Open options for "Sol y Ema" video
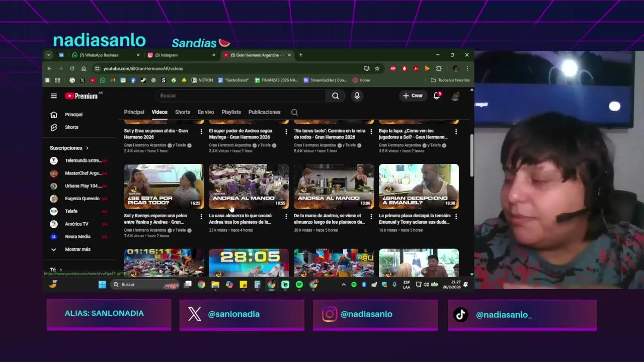This screenshot has height=362, width=644. click(201, 132)
